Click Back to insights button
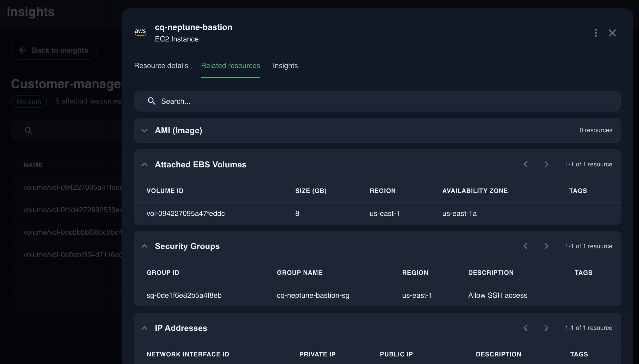Image resolution: width=639 pixels, height=364 pixels. pos(54,50)
